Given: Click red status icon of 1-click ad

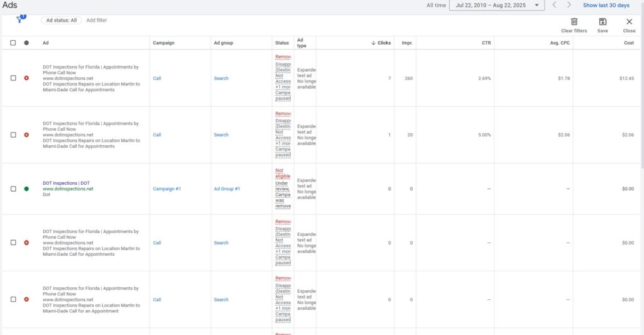Looking at the screenshot, I should pyautogui.click(x=26, y=135).
